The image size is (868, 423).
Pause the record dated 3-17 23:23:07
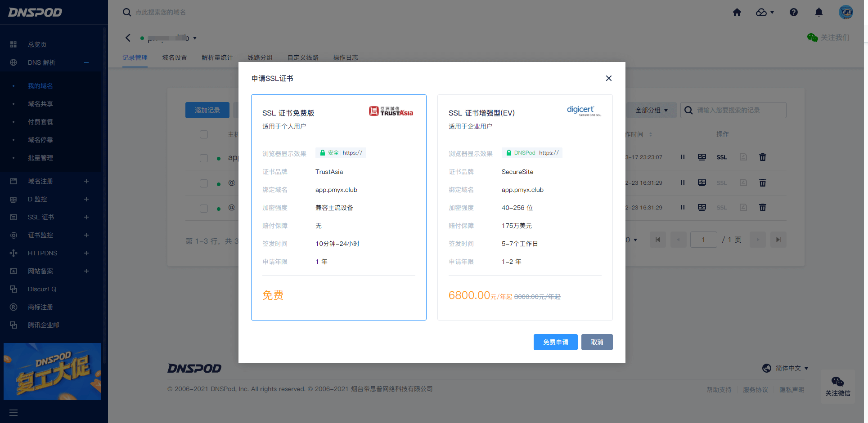[x=683, y=157]
